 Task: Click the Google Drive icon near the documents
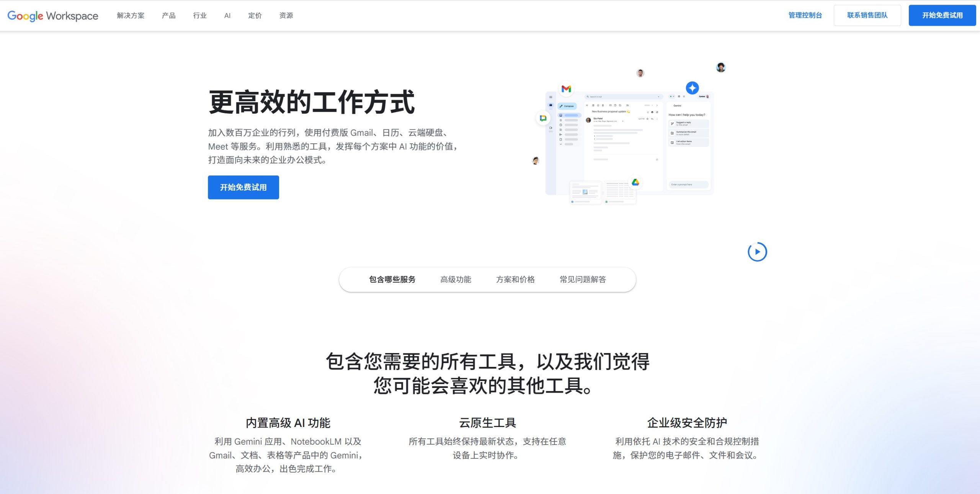point(635,183)
